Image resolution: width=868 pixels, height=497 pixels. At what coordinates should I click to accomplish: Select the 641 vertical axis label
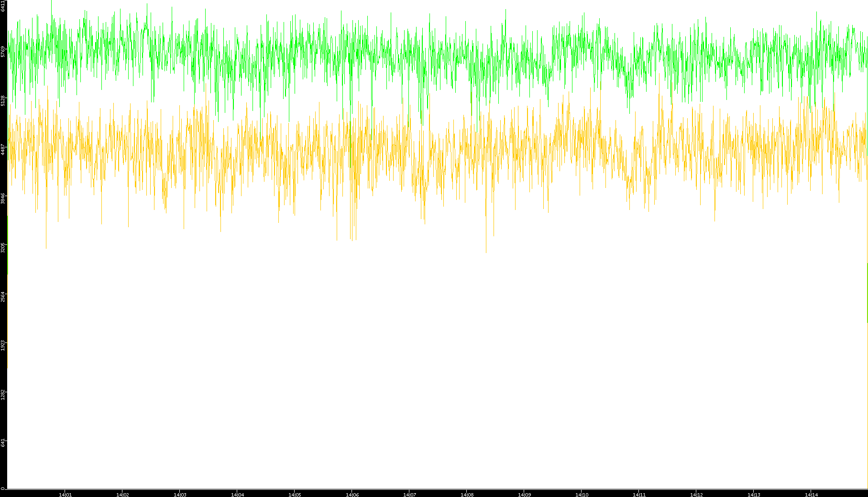point(3,443)
